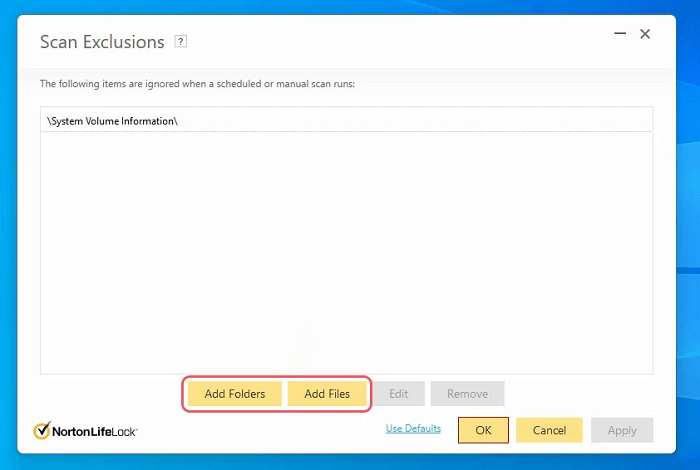The width and height of the screenshot is (700, 470).
Task: Click the greyed Edit button
Action: coord(399,394)
